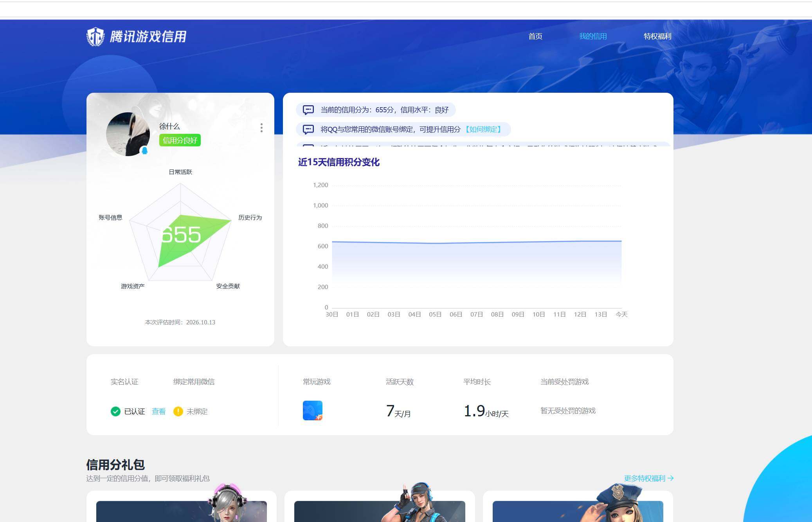Open second gift card with blue-cap soldier
Viewport: 812px width, 522px height.
point(380,506)
